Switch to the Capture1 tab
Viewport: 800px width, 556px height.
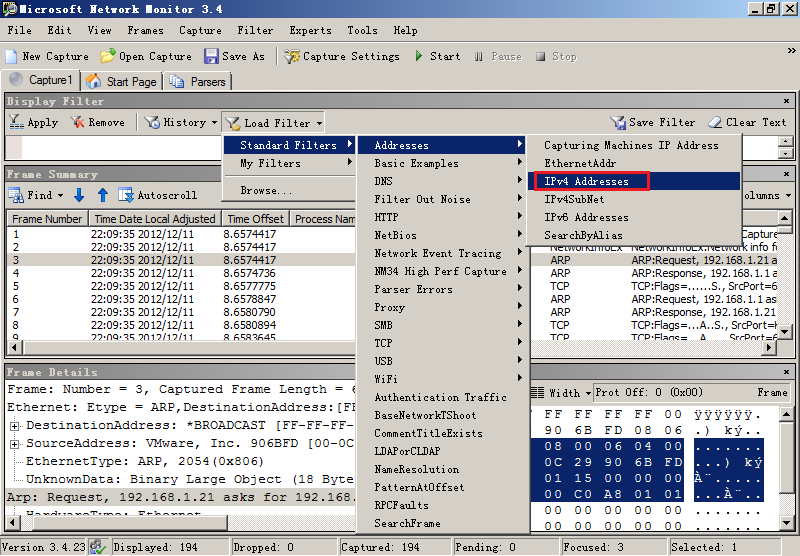pos(41,80)
